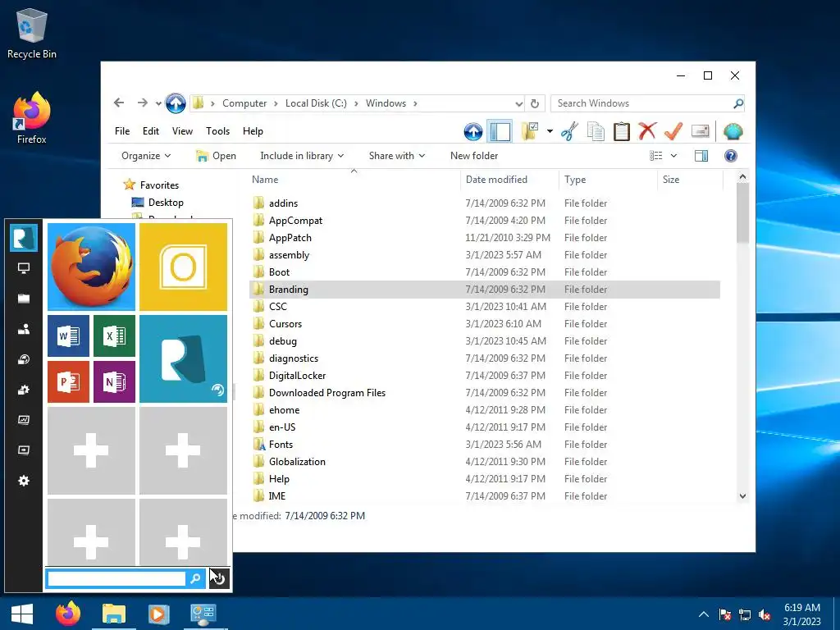Click the gear settings icon in start sidebar

pos(24,481)
